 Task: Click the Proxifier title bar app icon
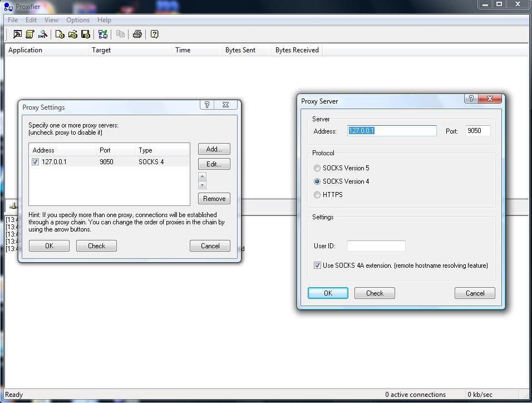8,7
